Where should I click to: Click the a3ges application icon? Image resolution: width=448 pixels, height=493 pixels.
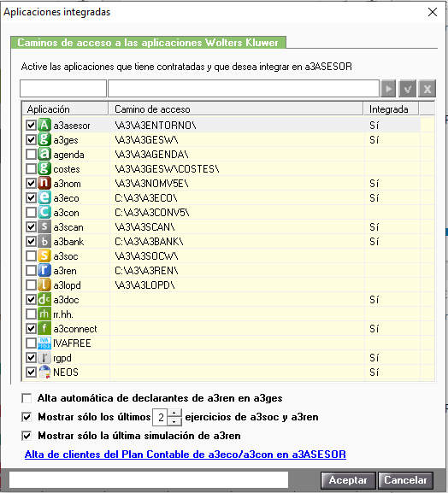tap(44, 139)
